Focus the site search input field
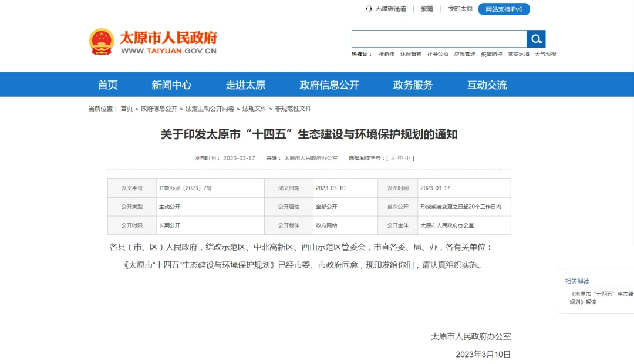Viewport: 634px width, 364px height. click(x=439, y=39)
